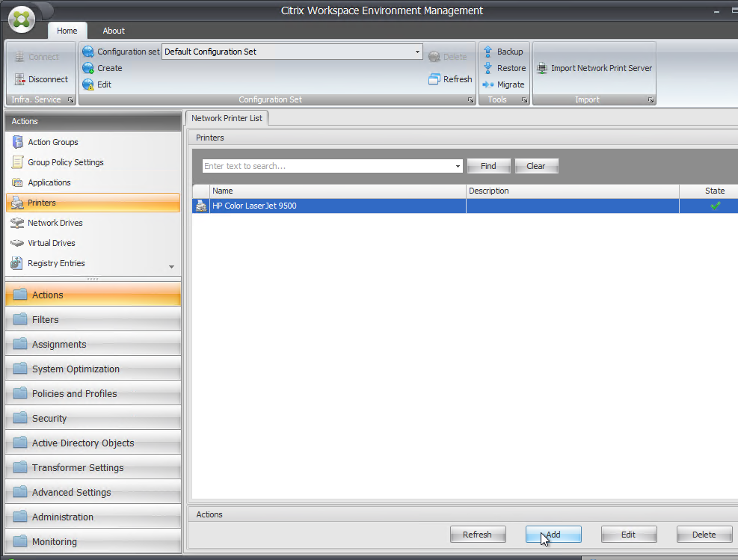Click the green State checkmark of HP printer
Image resolution: width=738 pixels, height=560 pixels.
coord(716,206)
